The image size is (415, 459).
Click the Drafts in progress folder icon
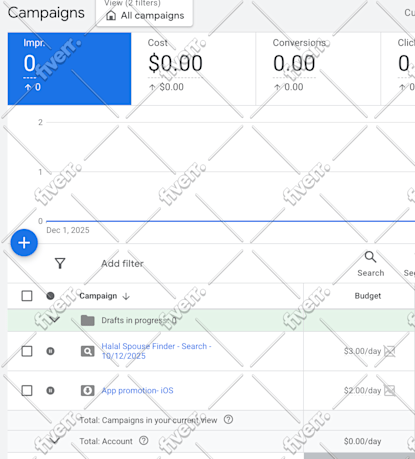[88, 320]
